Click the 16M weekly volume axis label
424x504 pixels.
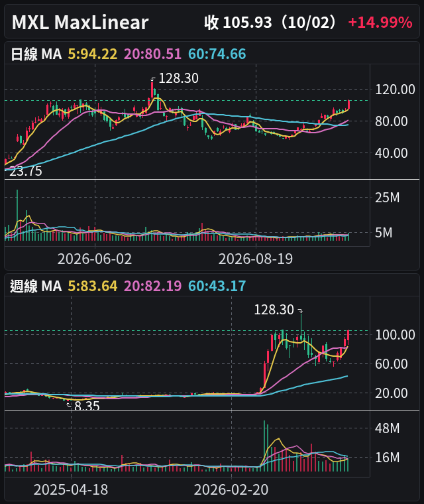pyautogui.click(x=388, y=458)
